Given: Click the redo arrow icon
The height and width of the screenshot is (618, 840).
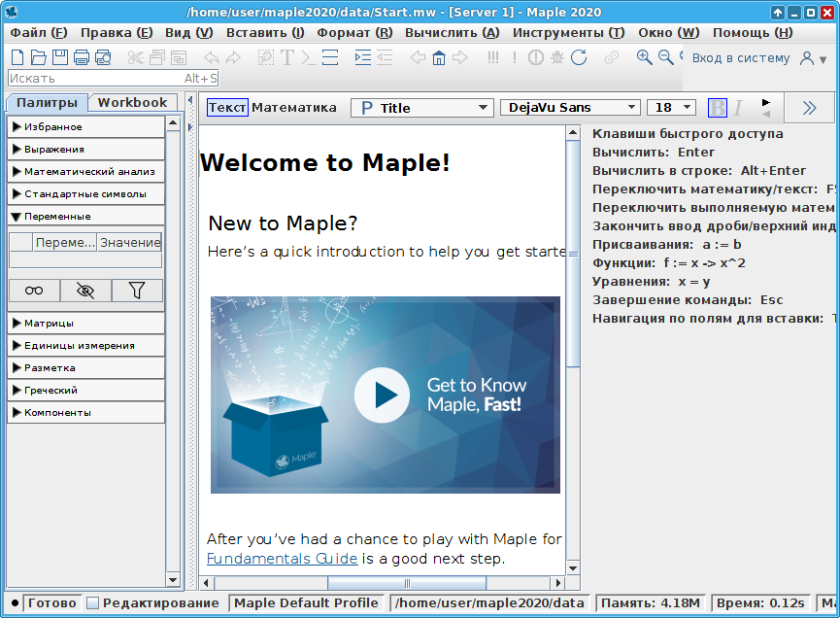Looking at the screenshot, I should pos(233,57).
